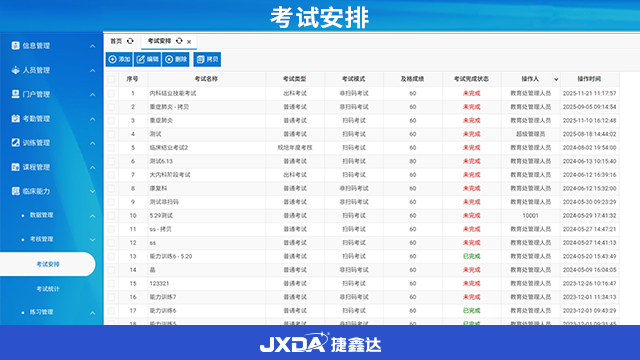
Task: Open 课程管理 via its sidebar icon
Action: point(16,167)
